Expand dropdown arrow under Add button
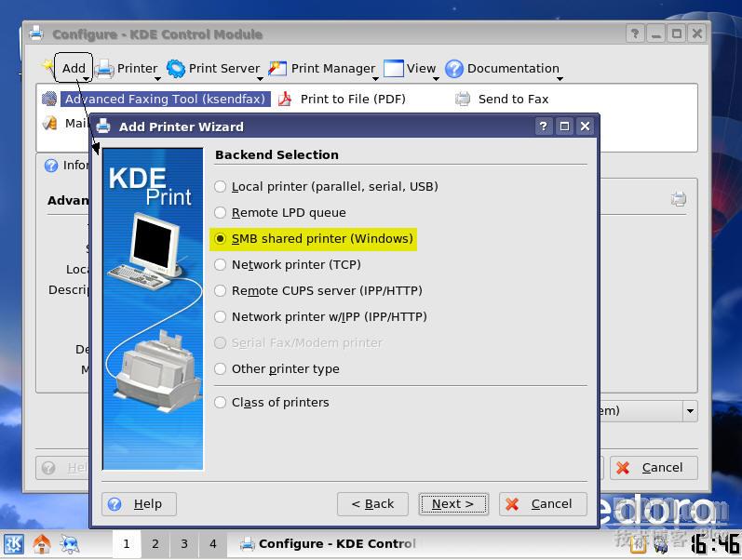Screen dimensions: 742x560 (86, 79)
